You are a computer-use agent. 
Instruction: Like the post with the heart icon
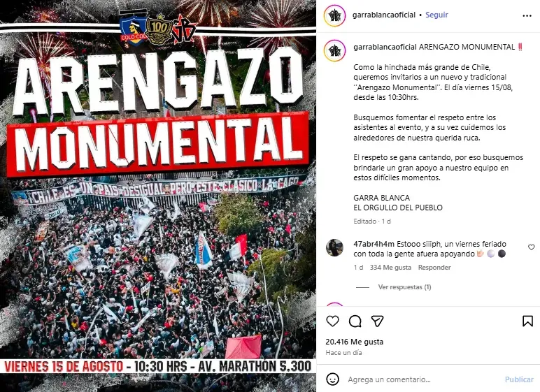[332, 321]
